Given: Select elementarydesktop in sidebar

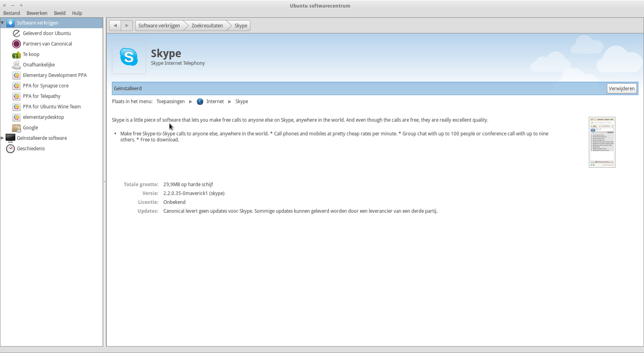Looking at the screenshot, I should click(43, 117).
